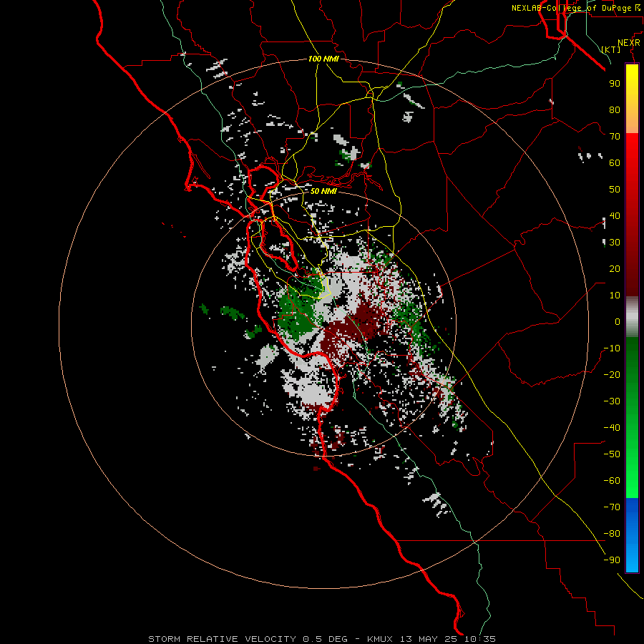Click the 80 value on the color scale
Image resolution: width=644 pixels, height=644 pixels.
point(615,109)
